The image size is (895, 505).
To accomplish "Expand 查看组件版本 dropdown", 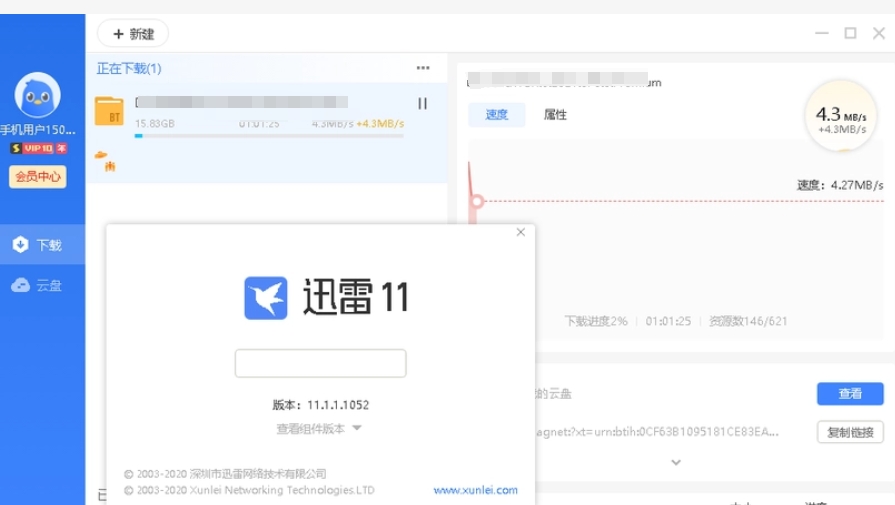I will pos(319,429).
